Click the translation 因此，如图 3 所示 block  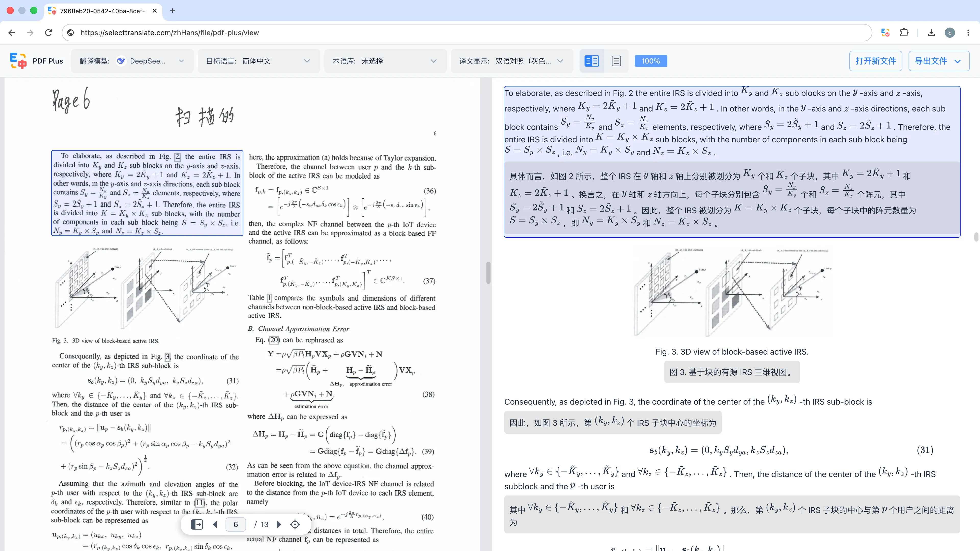pyautogui.click(x=612, y=422)
